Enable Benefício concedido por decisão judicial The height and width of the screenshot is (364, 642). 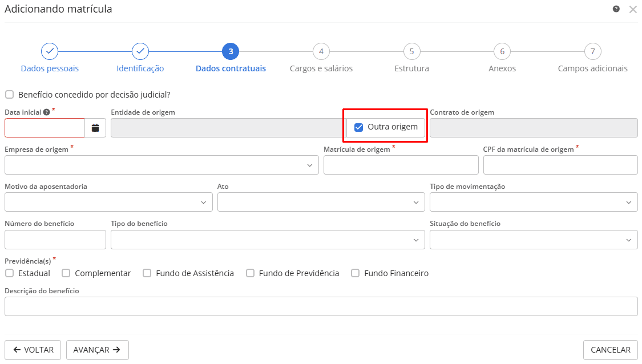(x=9, y=95)
